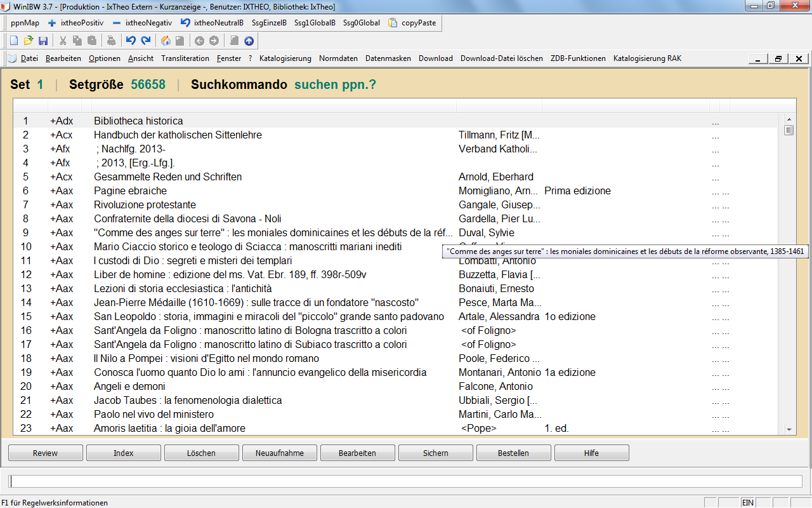Click author 'Falcone, Antonio'
The height and width of the screenshot is (508, 812).
(495, 386)
